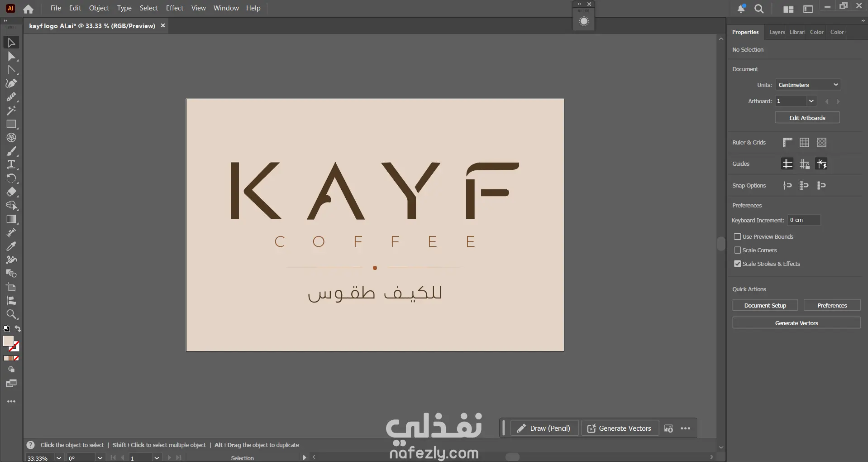
Task: Select the Selection tool (black arrow)
Action: (11, 43)
